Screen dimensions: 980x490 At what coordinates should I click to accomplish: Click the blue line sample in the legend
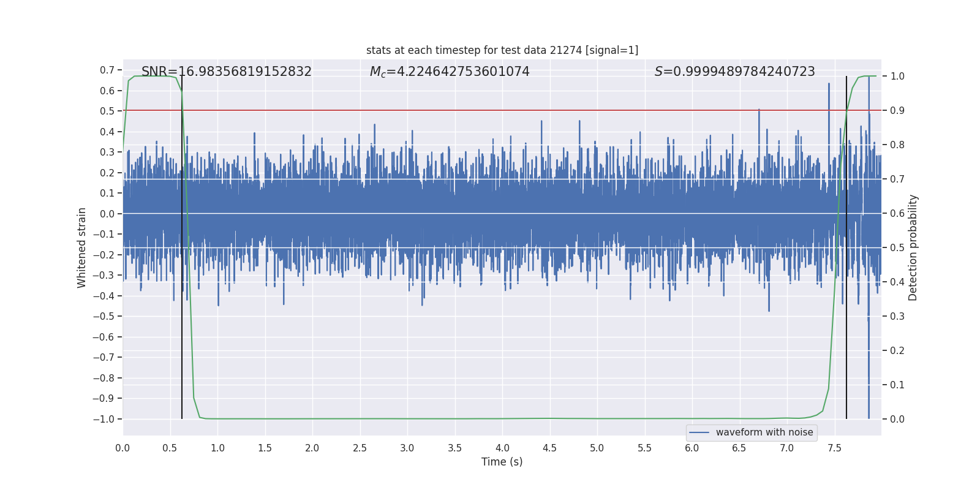tap(699, 432)
